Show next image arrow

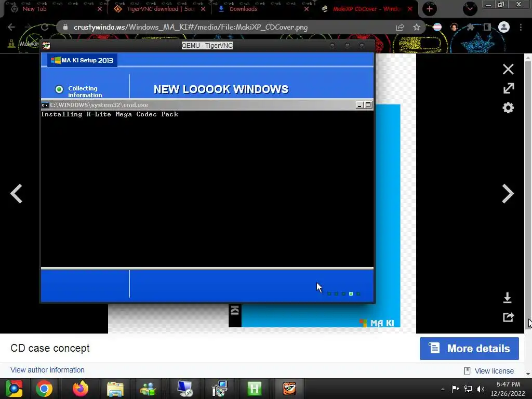tap(508, 194)
